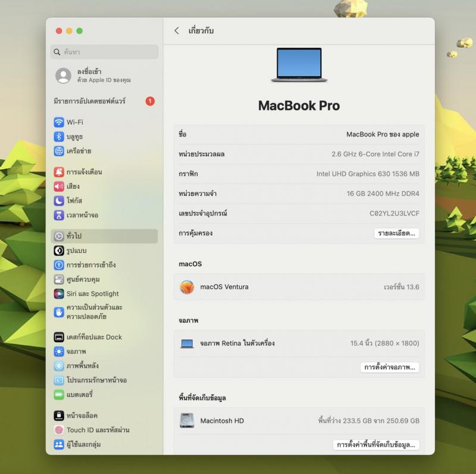Screen dimensions: 476x474
Task: Click the red update badge showing 1
Action: coord(150,101)
